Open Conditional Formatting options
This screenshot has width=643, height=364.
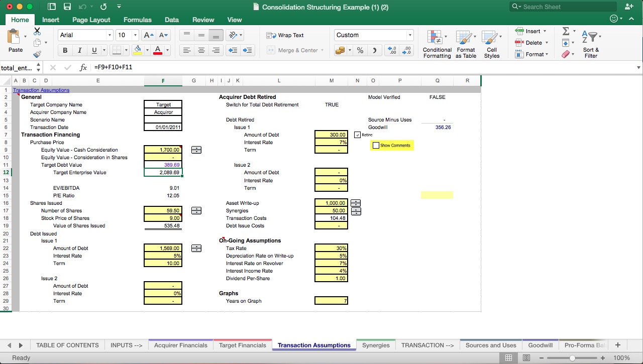(437, 44)
